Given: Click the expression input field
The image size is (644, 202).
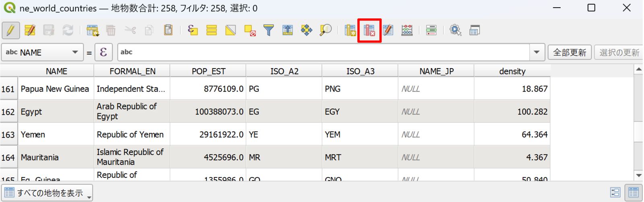Looking at the screenshot, I should pyautogui.click(x=324, y=52).
